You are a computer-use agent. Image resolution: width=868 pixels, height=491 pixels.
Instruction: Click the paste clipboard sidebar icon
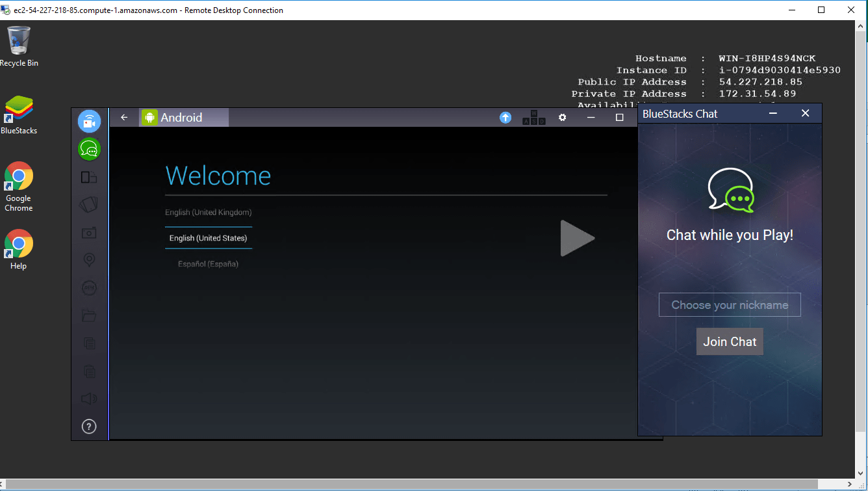[x=89, y=371]
